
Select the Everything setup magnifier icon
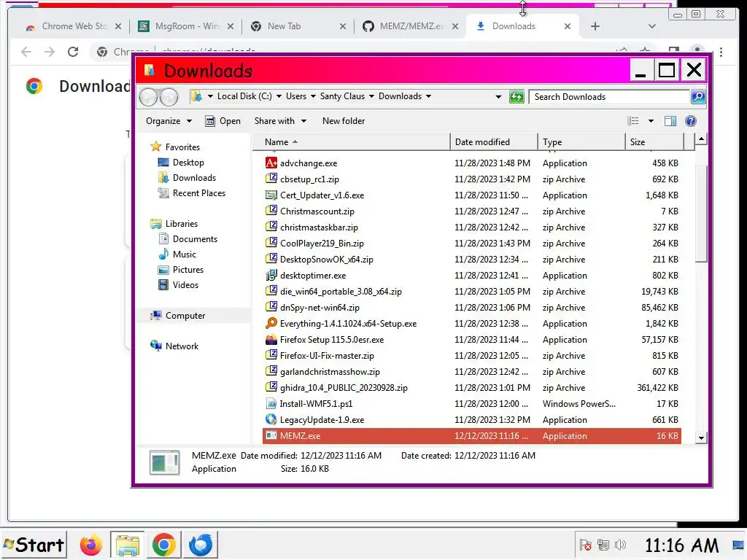click(271, 323)
